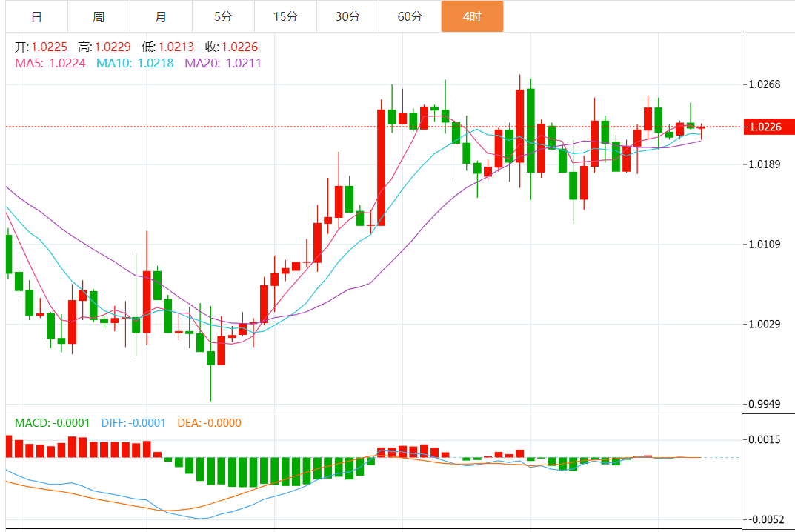Image resolution: width=795 pixels, height=532 pixels.
Task: Click the DEA: -0.0000 indicator label
Action: point(210,423)
